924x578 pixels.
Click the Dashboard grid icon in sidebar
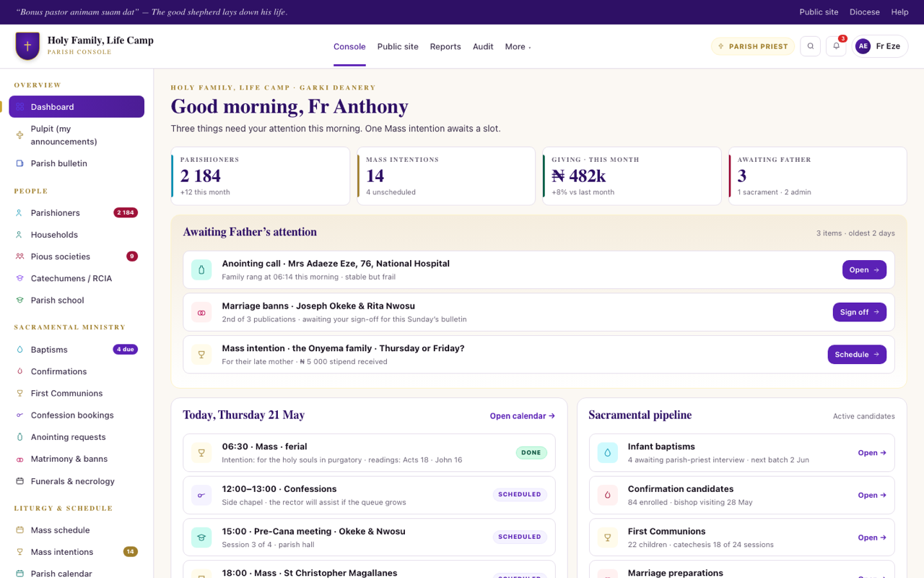click(x=20, y=107)
